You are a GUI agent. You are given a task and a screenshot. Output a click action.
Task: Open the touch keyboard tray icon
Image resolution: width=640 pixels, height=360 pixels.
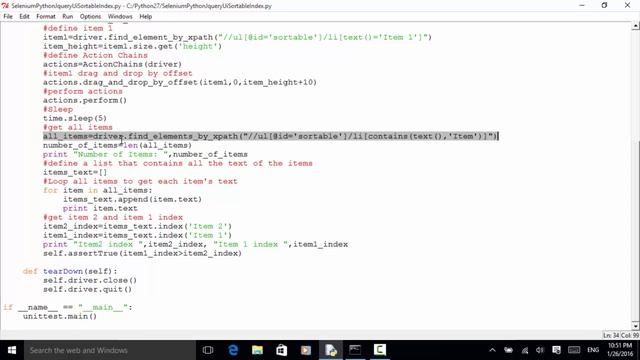tap(574, 350)
